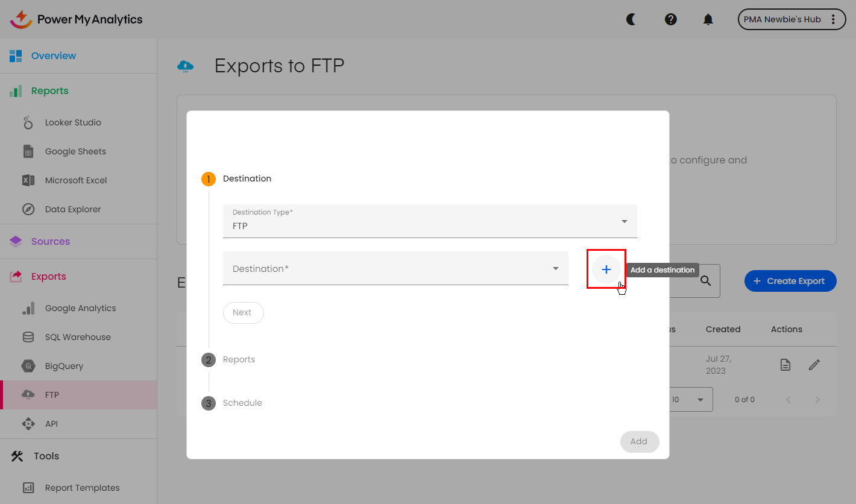The width and height of the screenshot is (856, 504).
Task: Expand the Destination Type dropdown
Action: pyautogui.click(x=430, y=221)
